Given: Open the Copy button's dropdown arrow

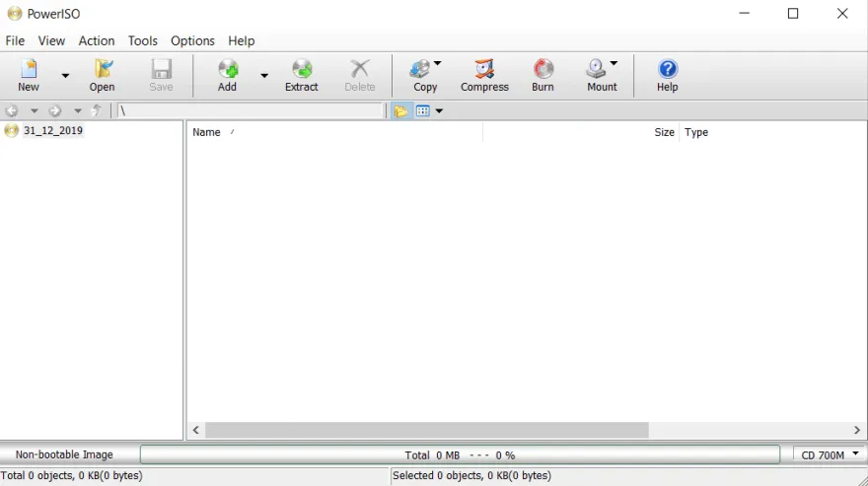Looking at the screenshot, I should click(x=437, y=64).
